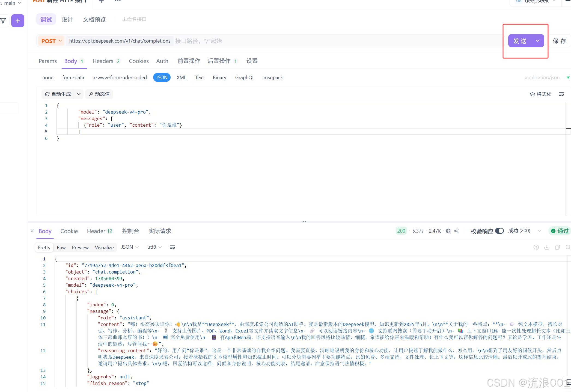Screen dimensions: 571x392
Task: Switch response view to Pretty
Action: 44,248
